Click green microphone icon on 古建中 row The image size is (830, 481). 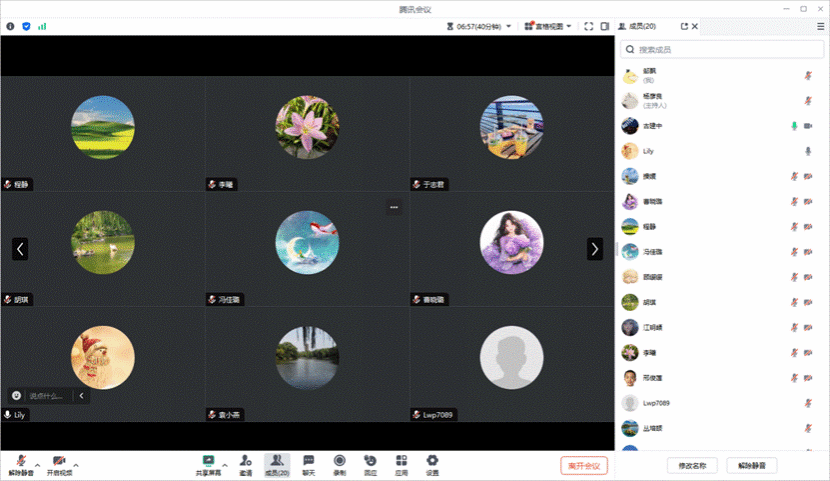pos(794,126)
